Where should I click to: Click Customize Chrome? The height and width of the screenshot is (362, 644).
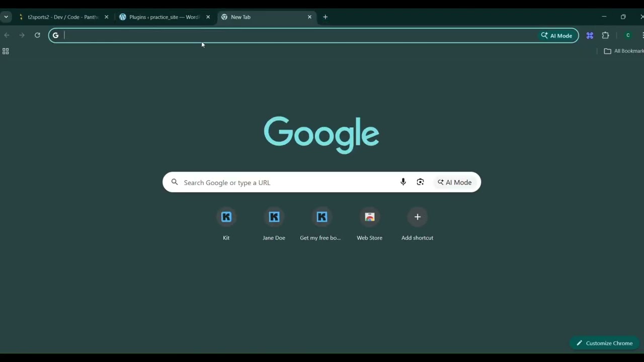coord(604,343)
